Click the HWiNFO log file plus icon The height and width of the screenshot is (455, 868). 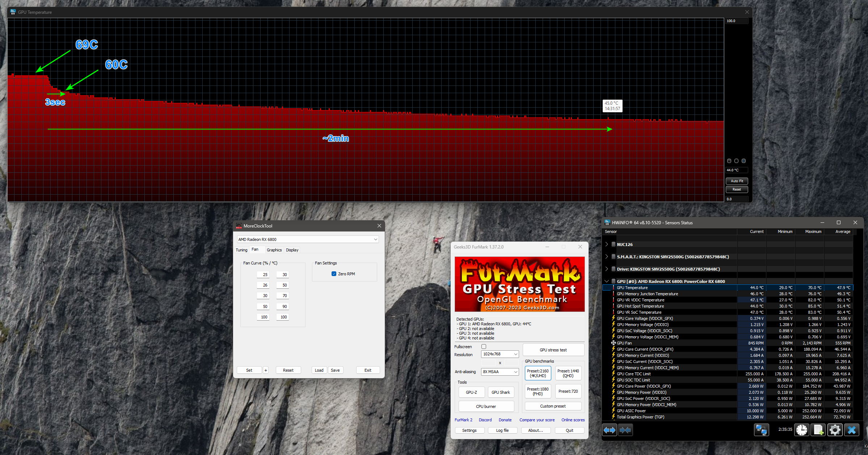coord(818,430)
